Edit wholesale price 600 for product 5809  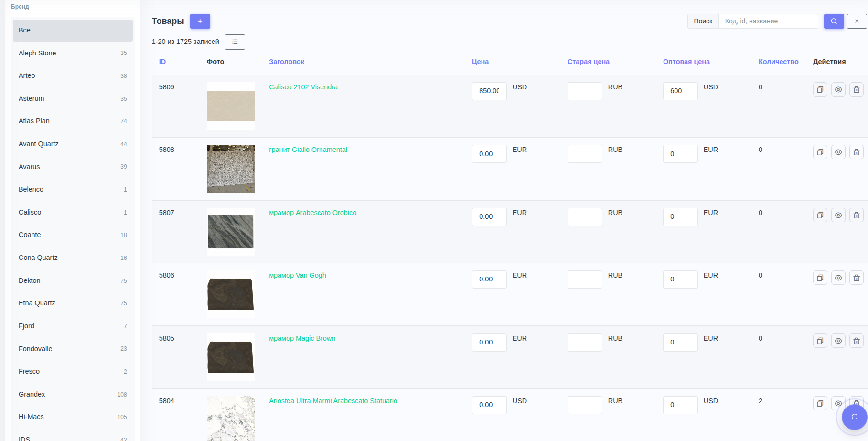(680, 91)
